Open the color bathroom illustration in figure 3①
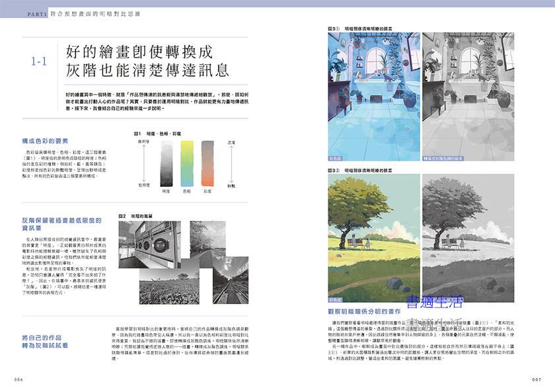The height and width of the screenshot is (392, 555). pos(373,96)
